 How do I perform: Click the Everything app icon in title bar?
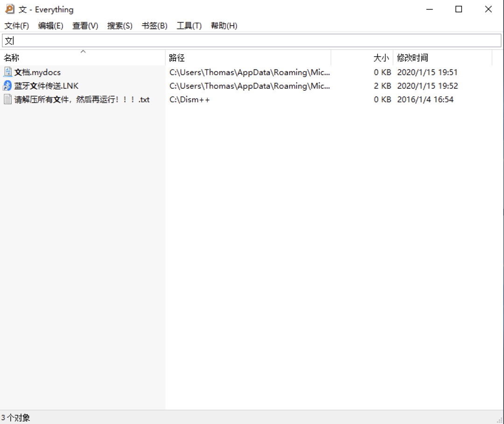(10, 9)
